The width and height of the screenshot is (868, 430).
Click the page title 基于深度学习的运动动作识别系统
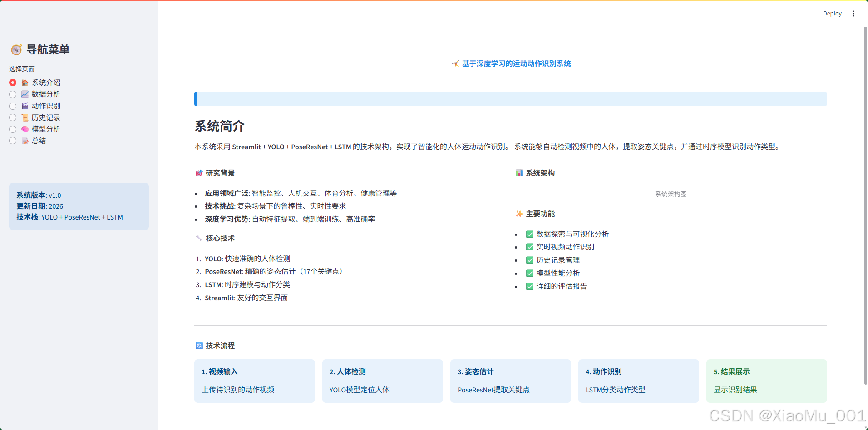516,64
